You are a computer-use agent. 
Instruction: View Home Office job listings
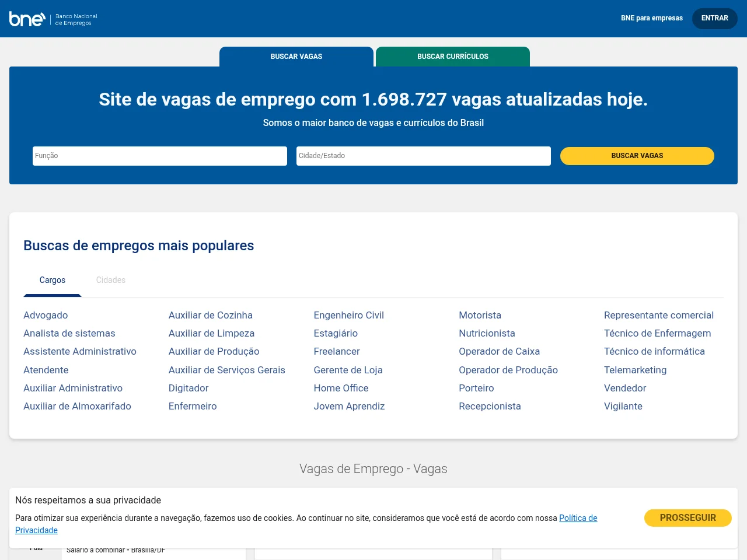coord(341,388)
